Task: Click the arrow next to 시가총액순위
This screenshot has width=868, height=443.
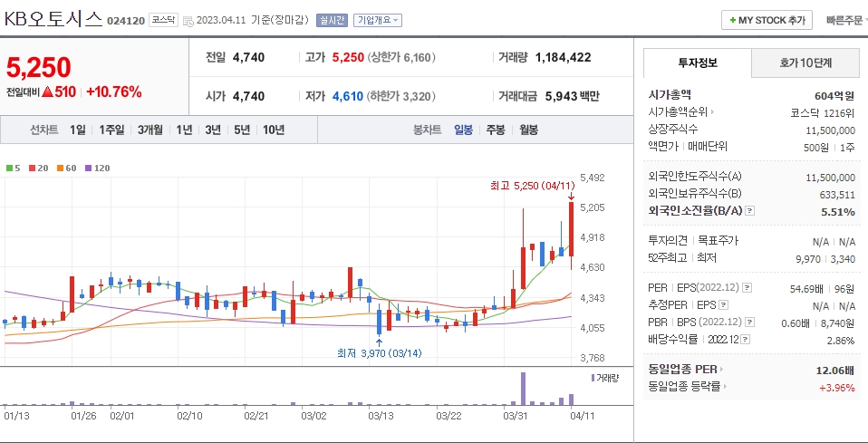Action: [x=712, y=112]
